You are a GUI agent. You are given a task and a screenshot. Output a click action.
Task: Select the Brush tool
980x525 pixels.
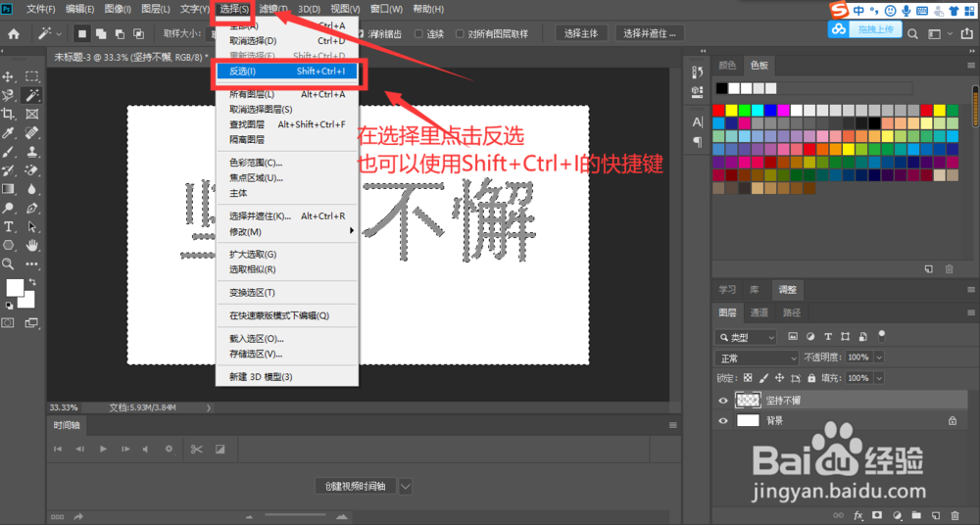click(8, 152)
